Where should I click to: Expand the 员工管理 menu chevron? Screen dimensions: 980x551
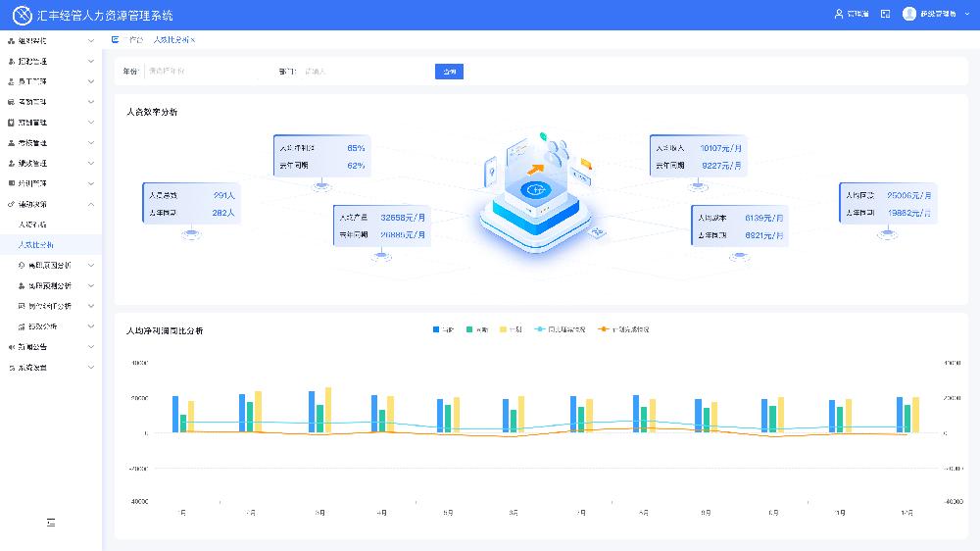point(90,81)
